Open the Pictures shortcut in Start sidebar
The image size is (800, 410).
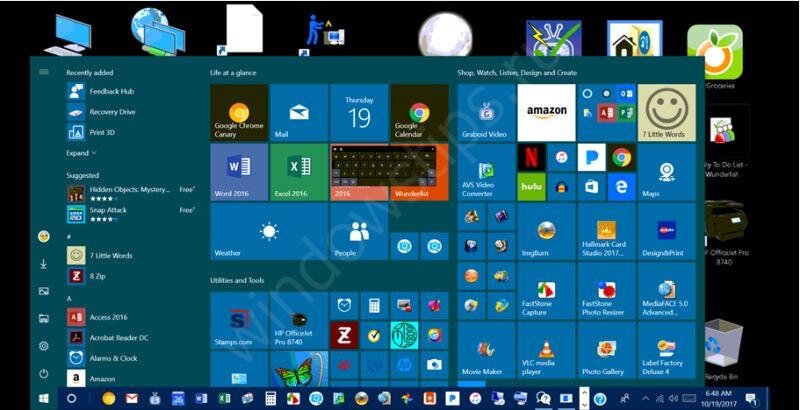[44, 291]
